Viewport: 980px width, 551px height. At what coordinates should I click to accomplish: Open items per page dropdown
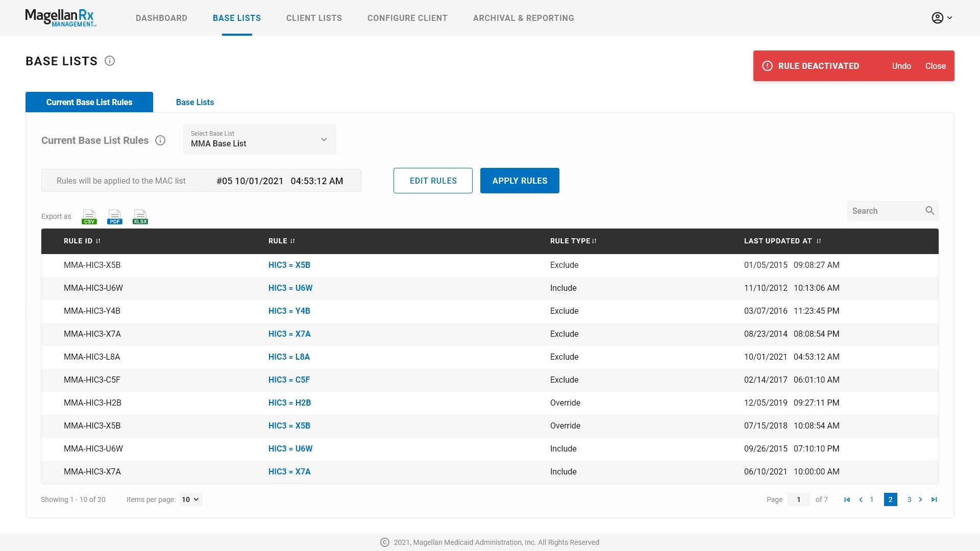click(x=190, y=499)
